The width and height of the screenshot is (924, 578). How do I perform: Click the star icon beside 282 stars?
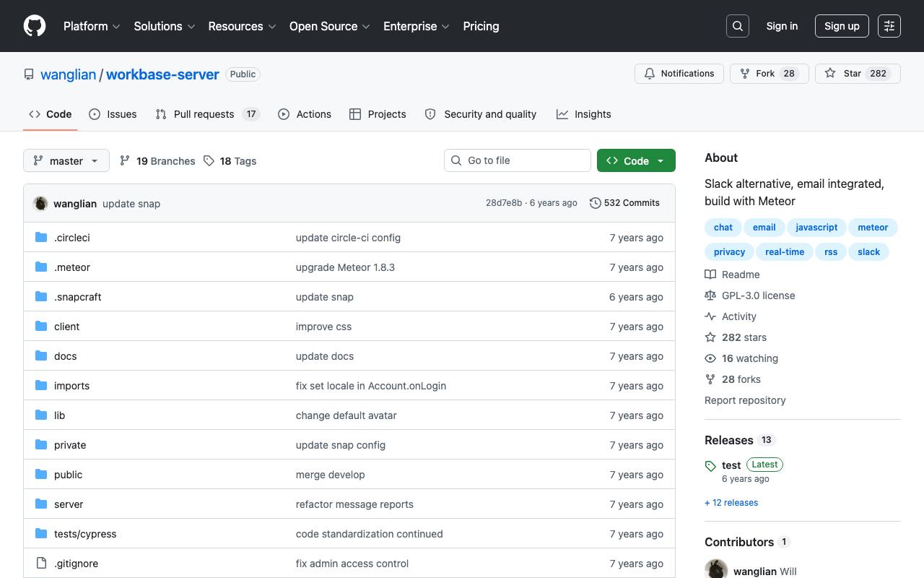point(710,337)
